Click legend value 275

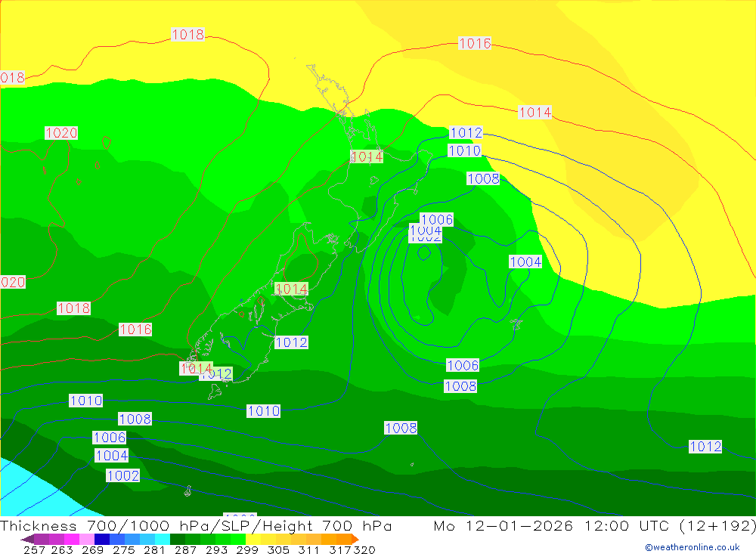[123, 550]
